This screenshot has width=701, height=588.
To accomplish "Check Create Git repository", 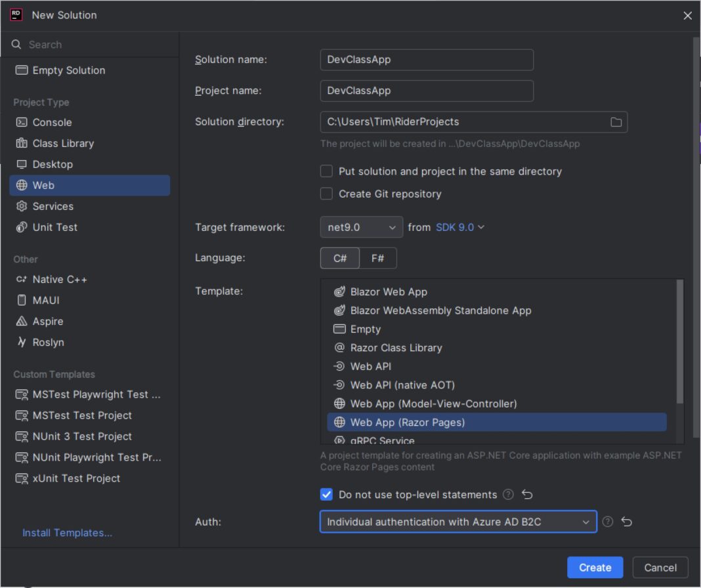I will (326, 194).
